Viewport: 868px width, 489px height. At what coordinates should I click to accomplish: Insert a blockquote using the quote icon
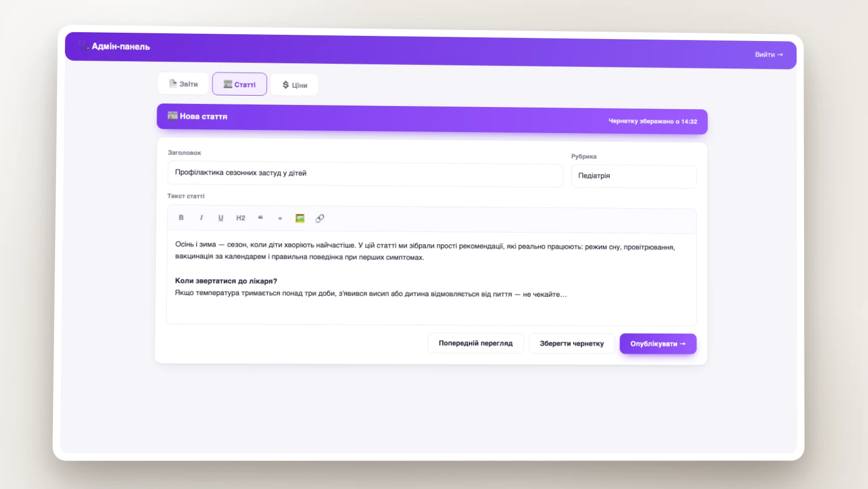click(x=261, y=218)
